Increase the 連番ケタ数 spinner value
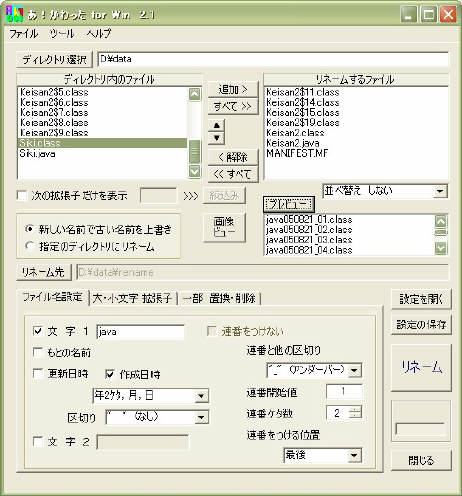Image resolution: width=462 pixels, height=496 pixels. [x=355, y=410]
